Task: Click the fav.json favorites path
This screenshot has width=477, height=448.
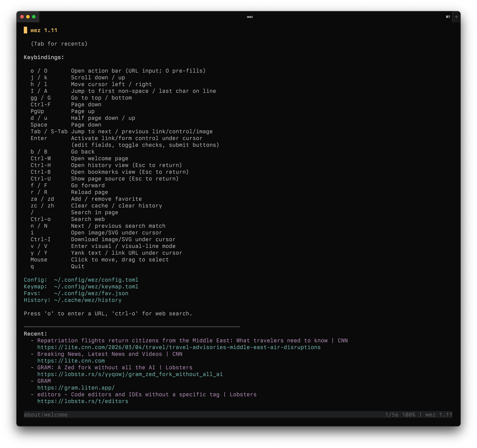Action: (x=91, y=293)
